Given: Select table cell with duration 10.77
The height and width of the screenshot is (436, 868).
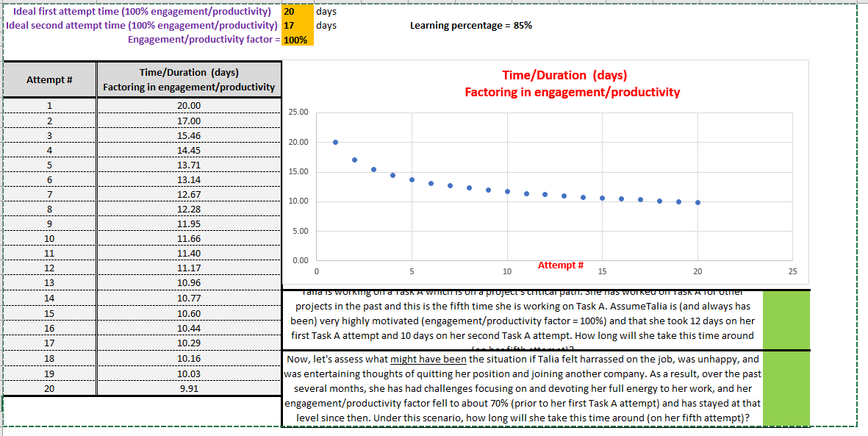Looking at the screenshot, I should [189, 298].
